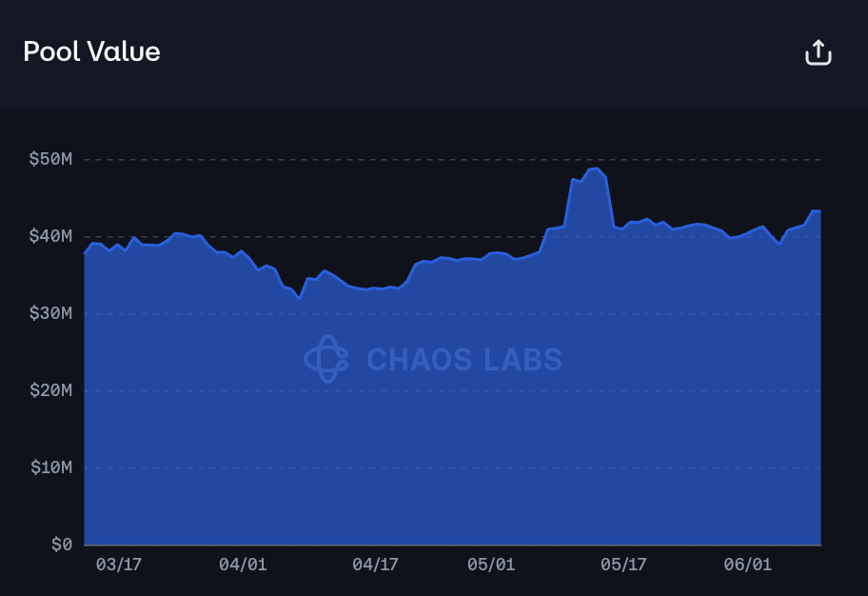Click the leftmost start of the chart line

click(x=85, y=252)
